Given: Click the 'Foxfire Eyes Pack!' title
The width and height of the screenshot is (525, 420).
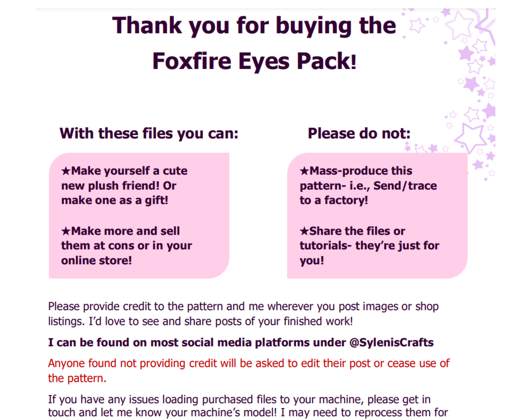Looking at the screenshot, I should [x=254, y=61].
